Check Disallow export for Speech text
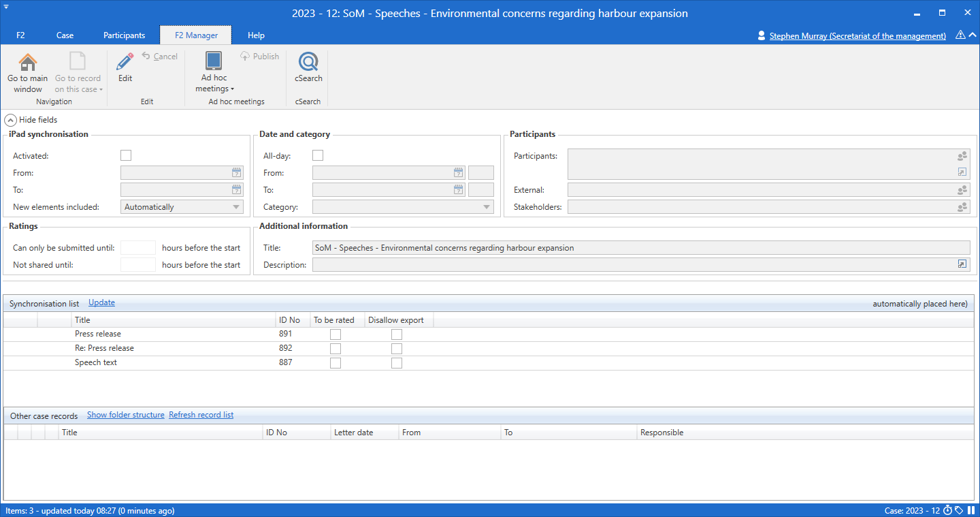 (397, 363)
